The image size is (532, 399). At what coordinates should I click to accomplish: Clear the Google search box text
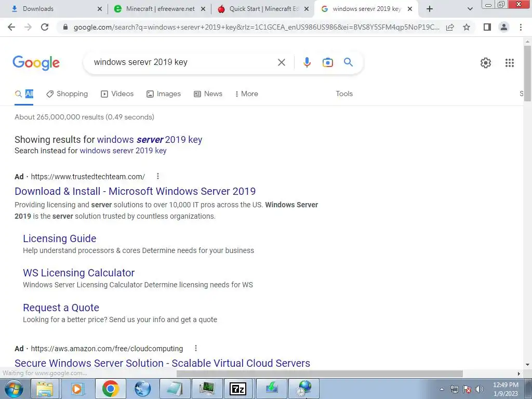(281, 62)
